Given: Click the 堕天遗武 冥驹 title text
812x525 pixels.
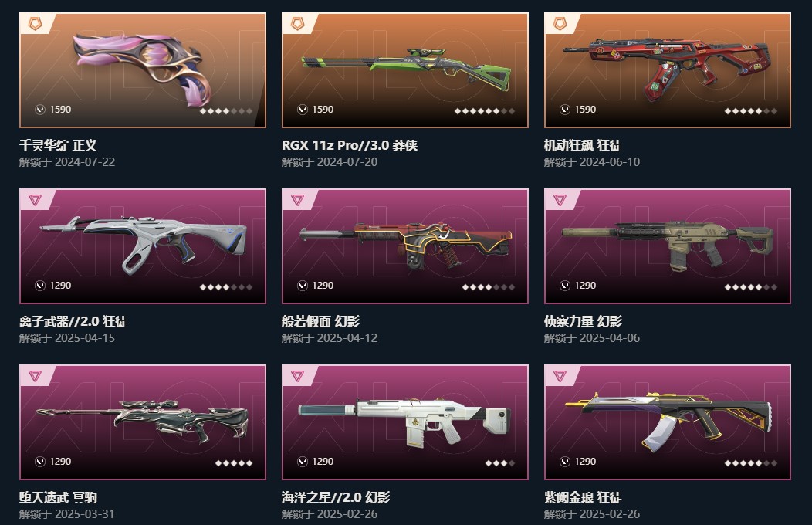Looking at the screenshot, I should 58,497.
